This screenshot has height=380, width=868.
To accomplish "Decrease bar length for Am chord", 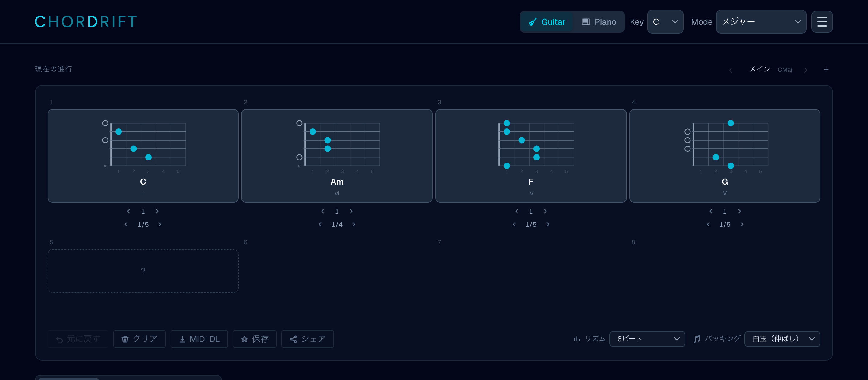I will point(322,211).
